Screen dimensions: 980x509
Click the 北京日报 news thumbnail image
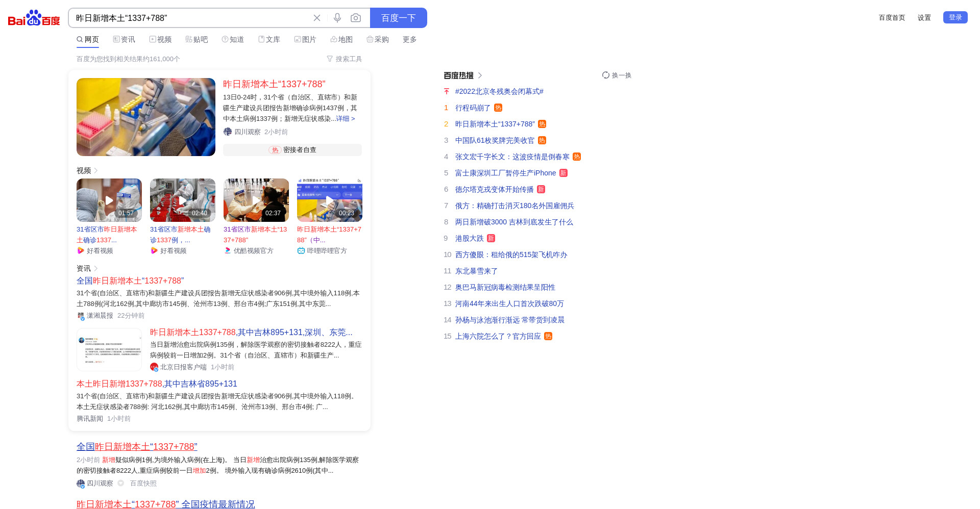[109, 349]
